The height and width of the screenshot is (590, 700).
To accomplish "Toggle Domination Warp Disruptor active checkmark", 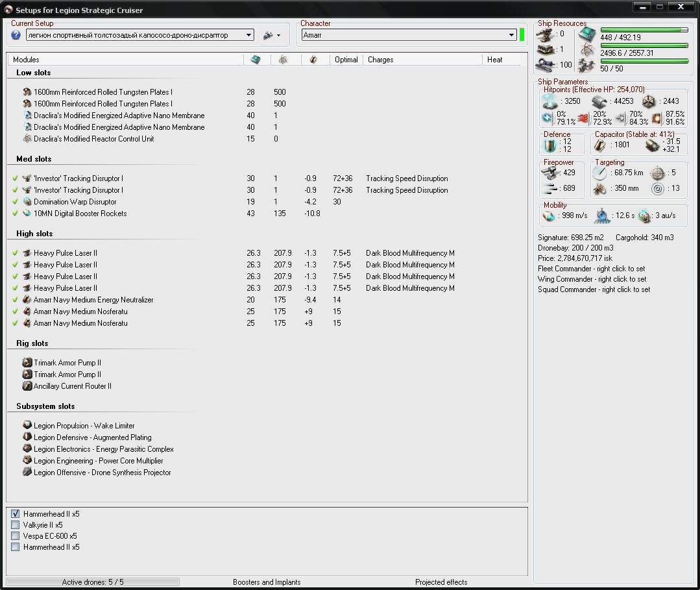I will point(15,201).
